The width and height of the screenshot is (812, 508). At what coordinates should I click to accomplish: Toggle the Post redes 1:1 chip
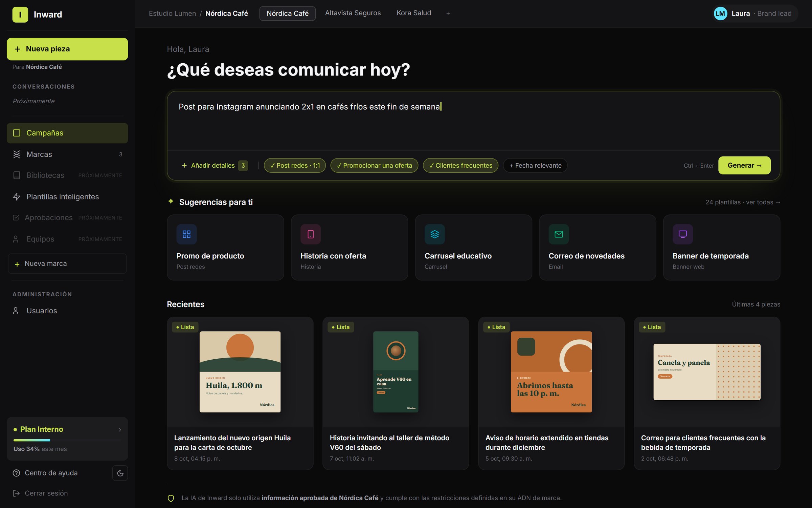coord(295,165)
